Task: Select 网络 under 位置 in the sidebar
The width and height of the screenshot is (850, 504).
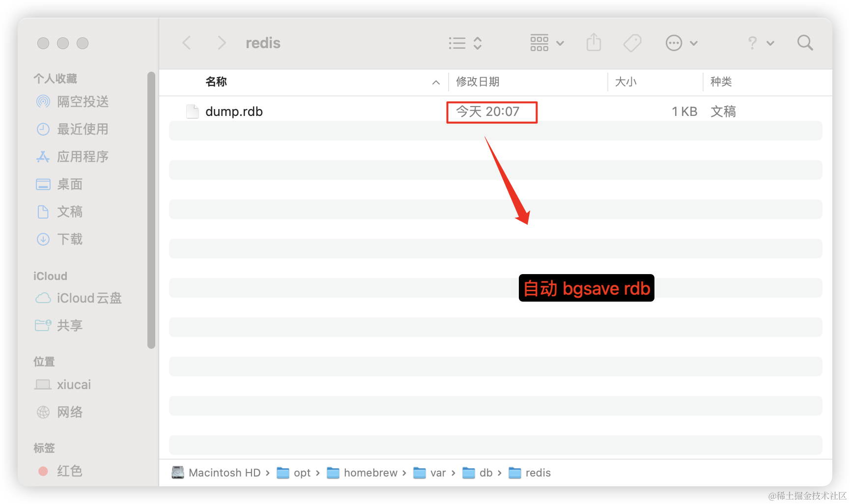Action: [70, 412]
